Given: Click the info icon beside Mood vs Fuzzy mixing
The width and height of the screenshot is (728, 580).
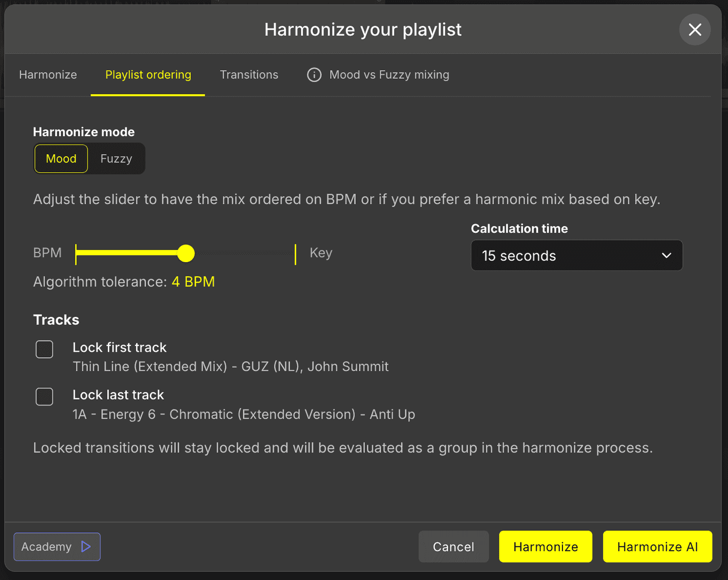Looking at the screenshot, I should (314, 74).
